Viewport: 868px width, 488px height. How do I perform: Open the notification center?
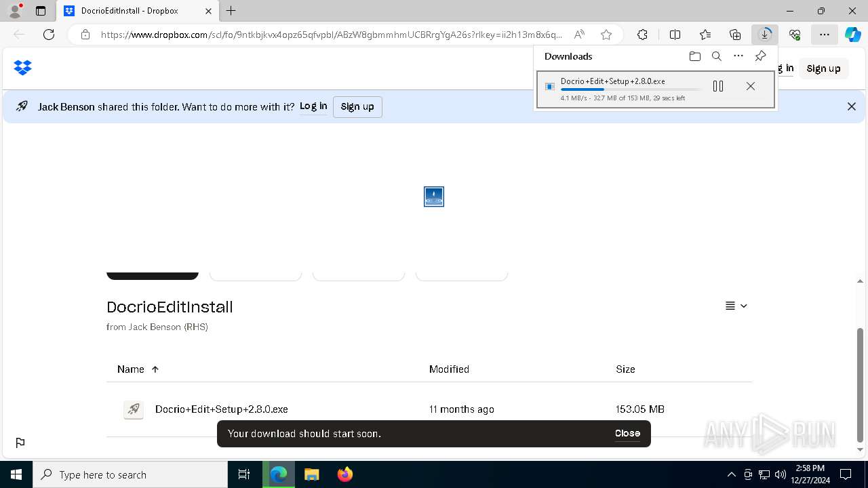coord(846,474)
